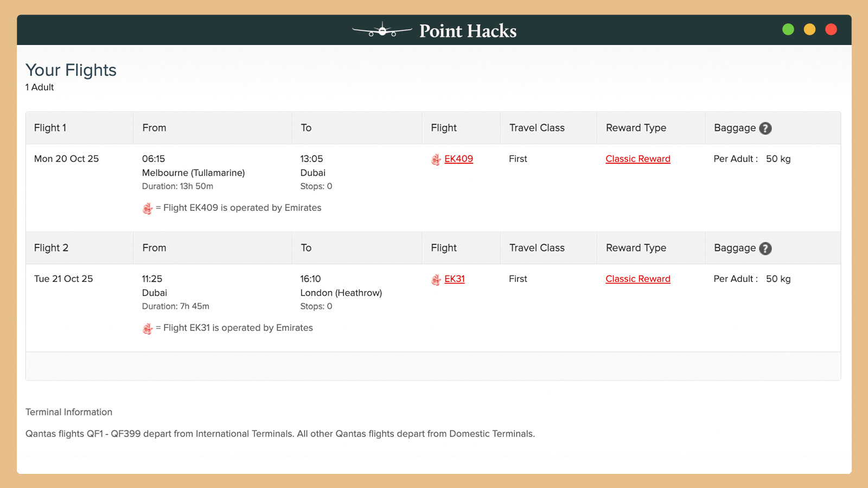Click Flight 2 First travel class value

(x=518, y=279)
